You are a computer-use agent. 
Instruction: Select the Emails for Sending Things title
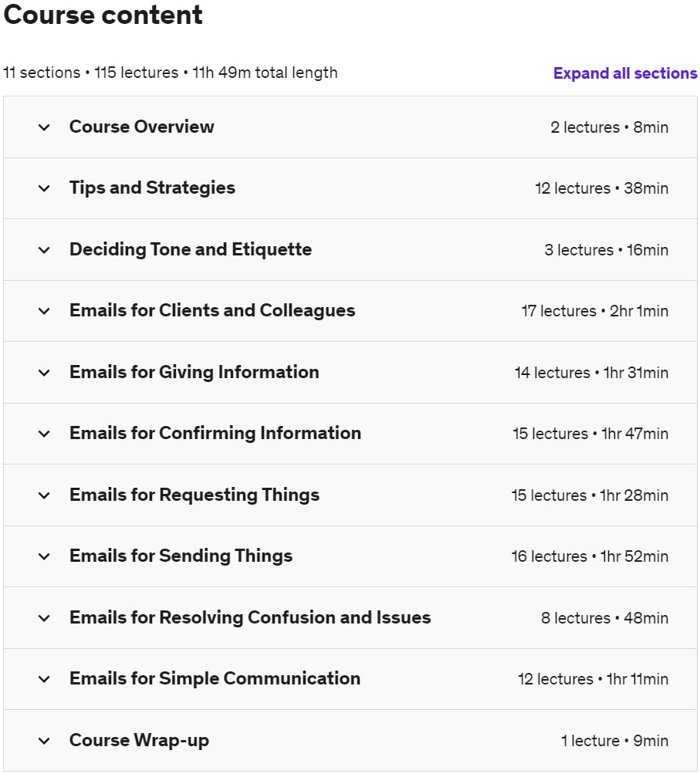point(181,556)
